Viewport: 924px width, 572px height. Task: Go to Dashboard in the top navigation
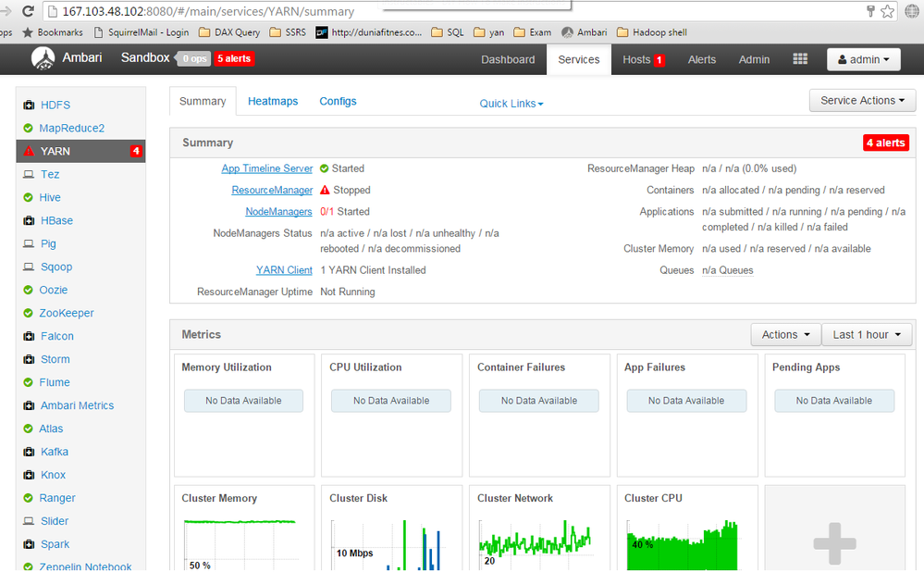point(508,59)
